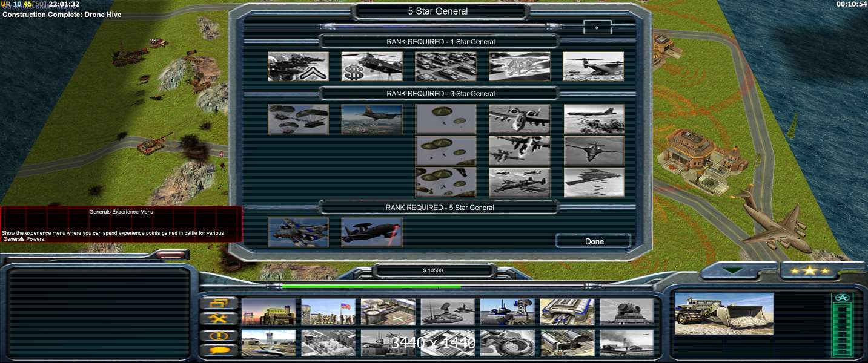Choose the tilt-rotor aircraft power icon
This screenshot has width=868, height=363.
point(594,67)
